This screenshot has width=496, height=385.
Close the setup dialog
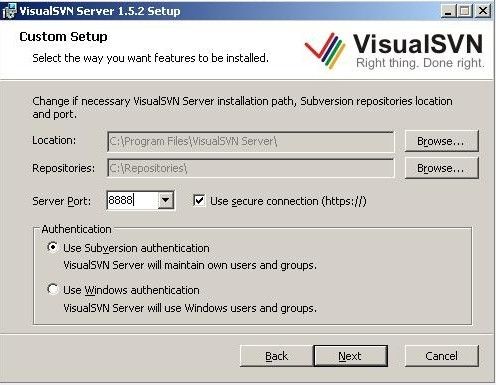(483, 11)
